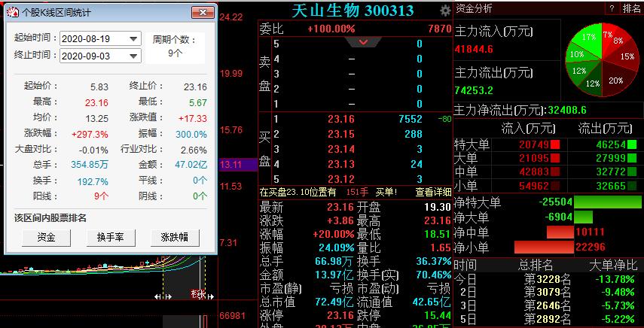The height and width of the screenshot is (328, 644).
Task: Select the 10% green pie slice
Action: (x=577, y=54)
